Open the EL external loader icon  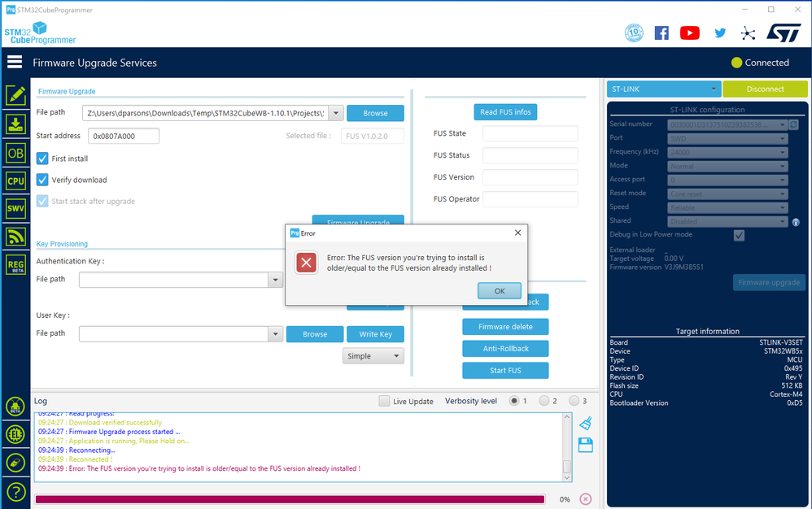point(15,434)
